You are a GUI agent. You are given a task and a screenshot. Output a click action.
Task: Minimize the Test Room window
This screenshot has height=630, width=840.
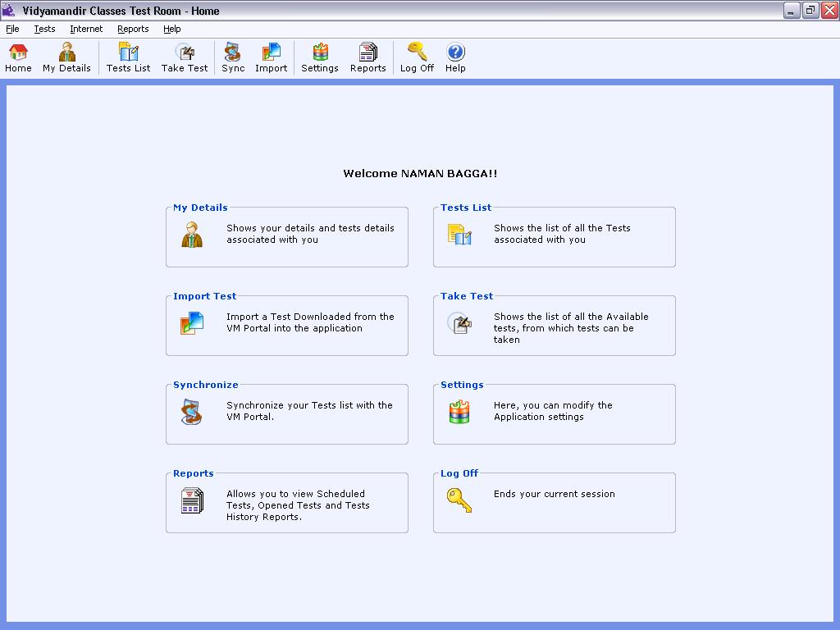(x=792, y=10)
